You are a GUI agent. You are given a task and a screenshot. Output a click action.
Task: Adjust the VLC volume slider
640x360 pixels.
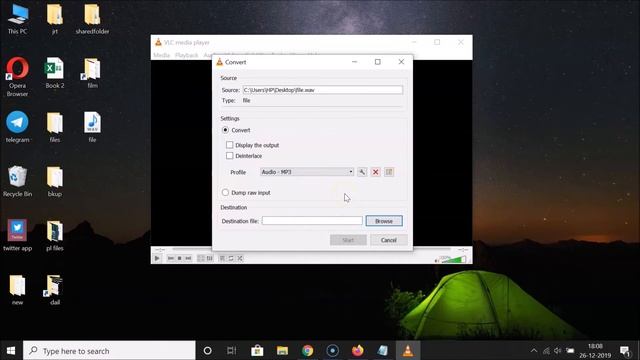click(x=453, y=259)
